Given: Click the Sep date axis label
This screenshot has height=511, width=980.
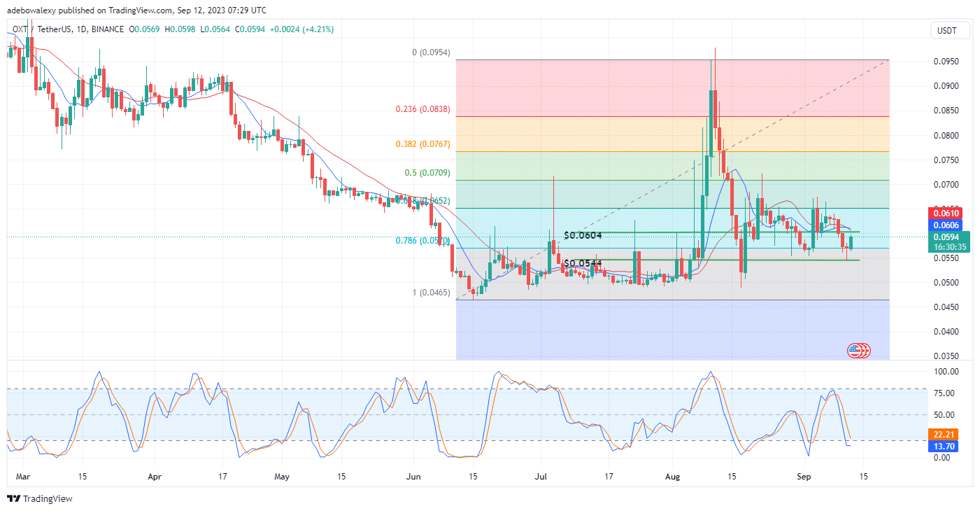Looking at the screenshot, I should pos(804,476).
